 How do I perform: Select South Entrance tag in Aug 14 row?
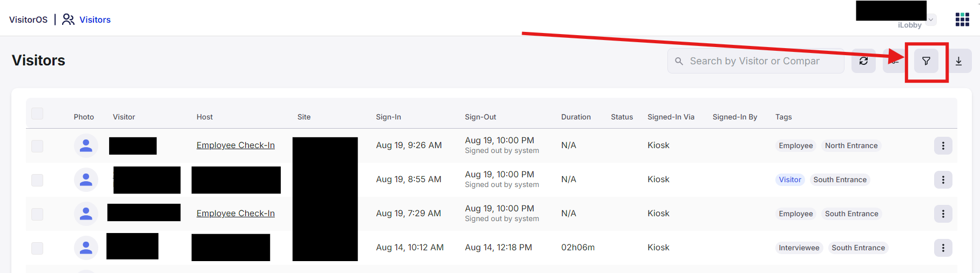[x=858, y=248]
